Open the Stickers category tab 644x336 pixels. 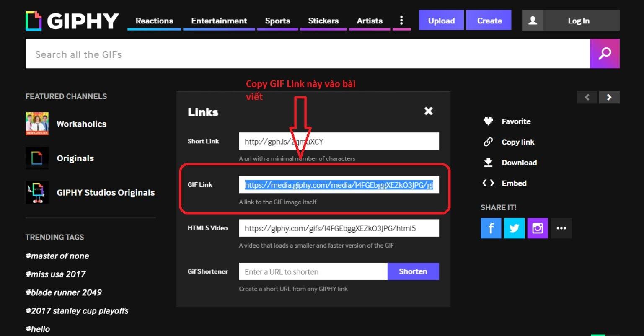(323, 21)
